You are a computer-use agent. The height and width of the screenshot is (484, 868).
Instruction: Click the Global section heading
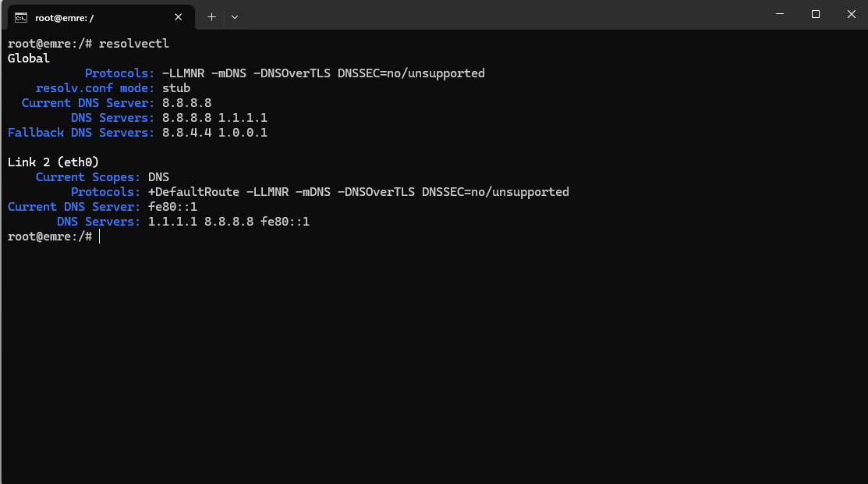(29, 59)
